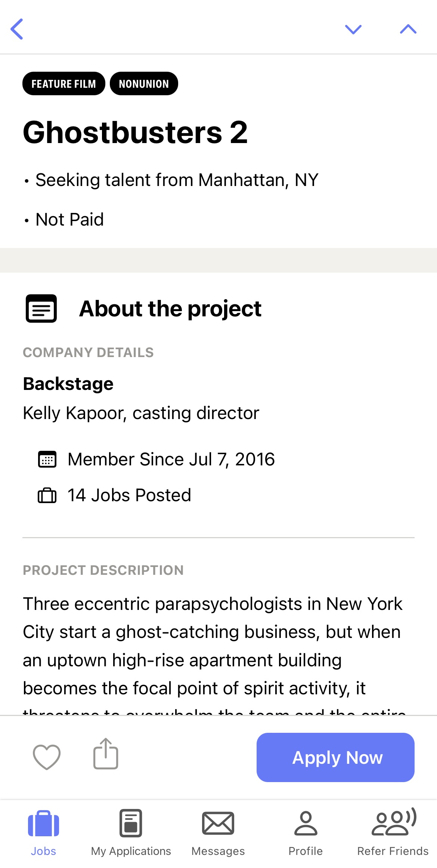Viewport: 437px width, 868px height.
Task: Select Kelly Kapoor, casting director
Action: [141, 413]
